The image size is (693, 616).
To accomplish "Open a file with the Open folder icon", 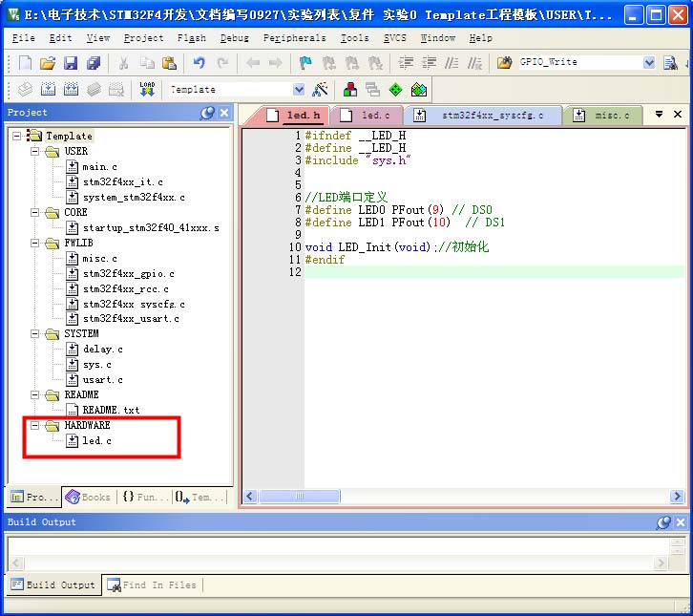I will 48,63.
